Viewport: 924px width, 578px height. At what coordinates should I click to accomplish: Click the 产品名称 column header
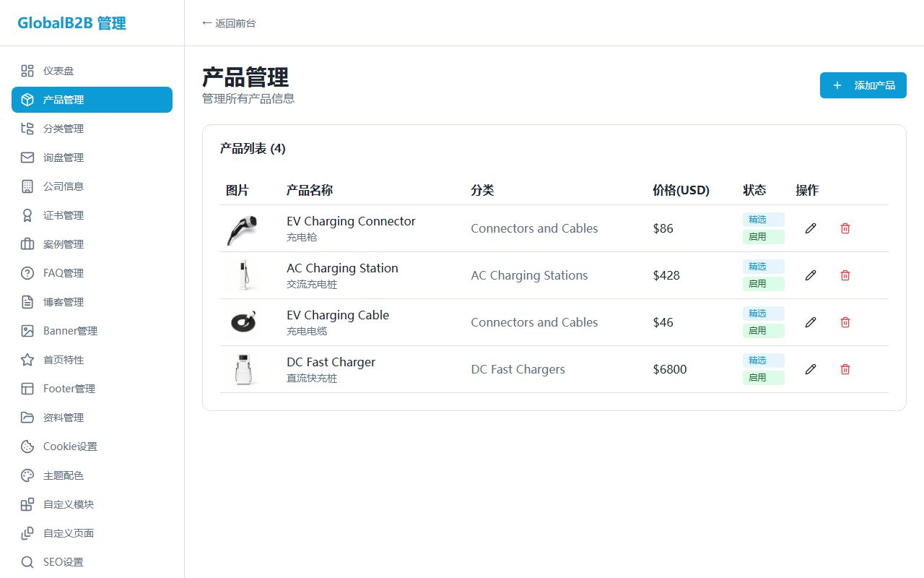(x=310, y=190)
